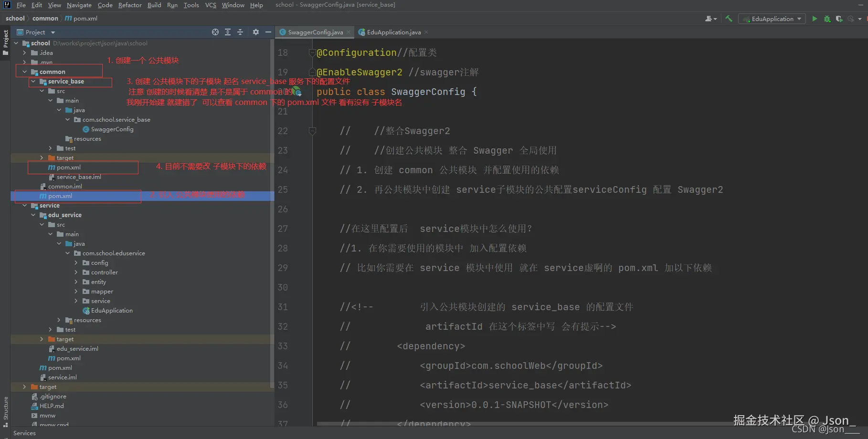Open the more run actions dropdown arrow
Image resolution: width=868 pixels, height=439 pixels.
click(x=860, y=19)
